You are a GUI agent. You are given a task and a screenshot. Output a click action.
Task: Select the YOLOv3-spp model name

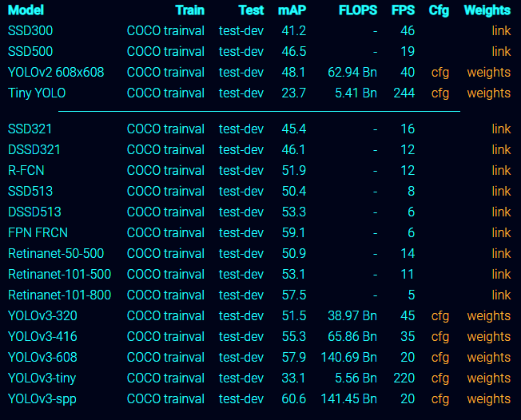42,399
